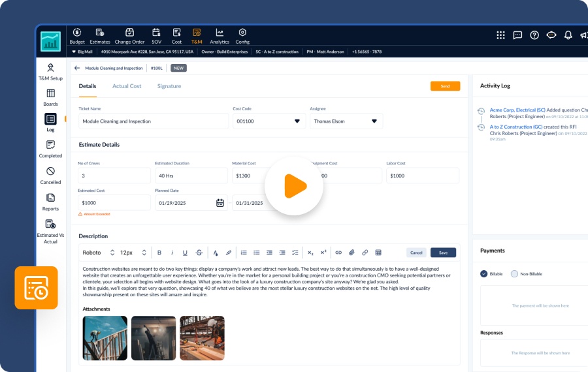This screenshot has width=588, height=372.
Task: Open the Change Order module
Action: tap(129, 37)
